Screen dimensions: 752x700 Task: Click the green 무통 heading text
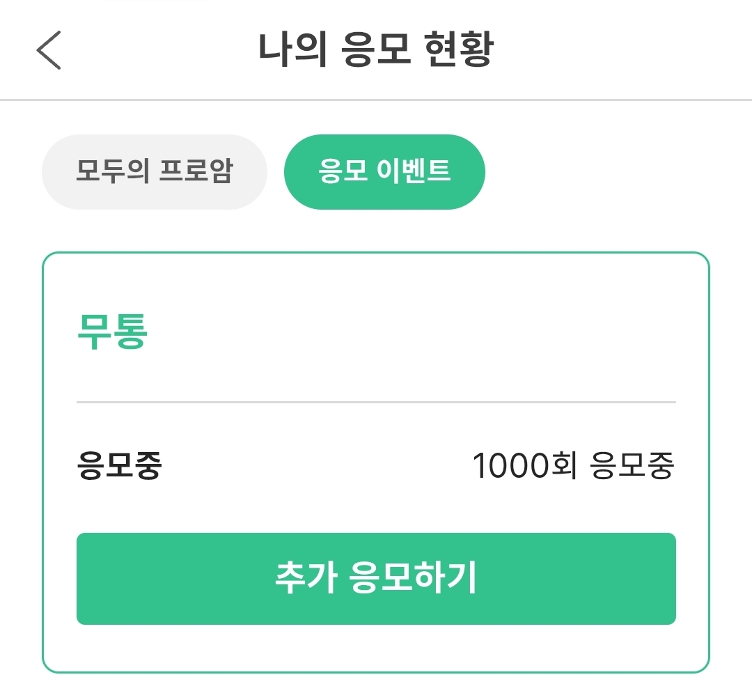click(x=112, y=332)
